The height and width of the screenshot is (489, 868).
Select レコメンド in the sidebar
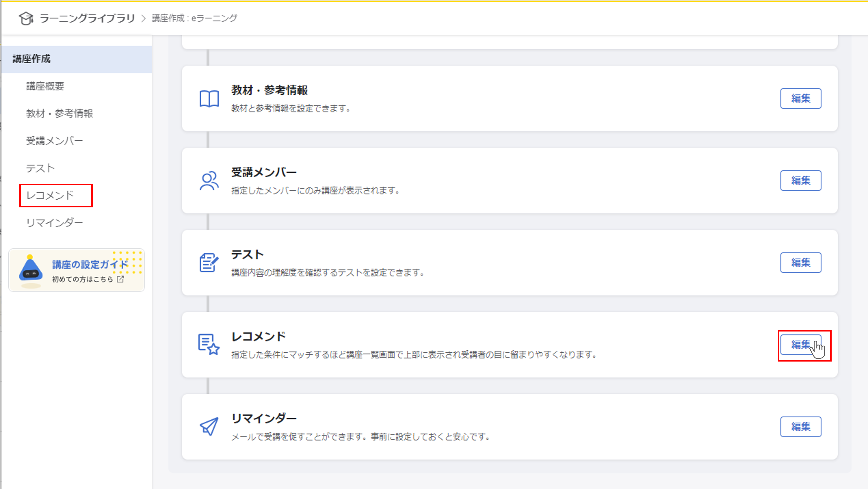(x=50, y=195)
